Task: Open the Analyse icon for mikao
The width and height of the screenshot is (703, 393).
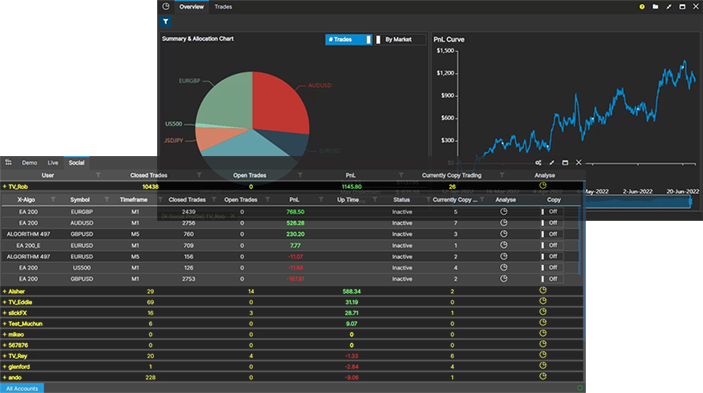Action: 543,333
